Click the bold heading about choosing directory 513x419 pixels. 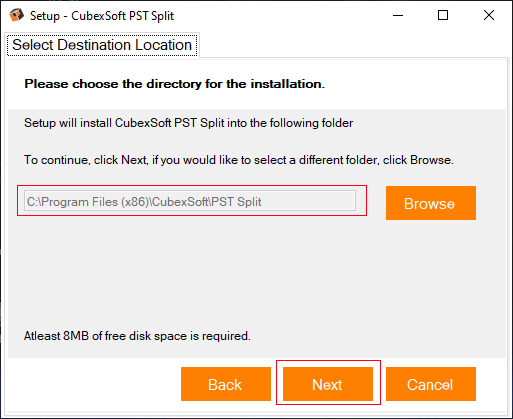[x=174, y=84]
